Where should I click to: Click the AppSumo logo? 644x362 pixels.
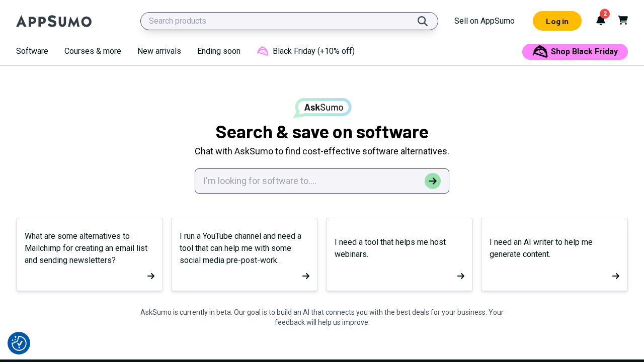[54, 21]
